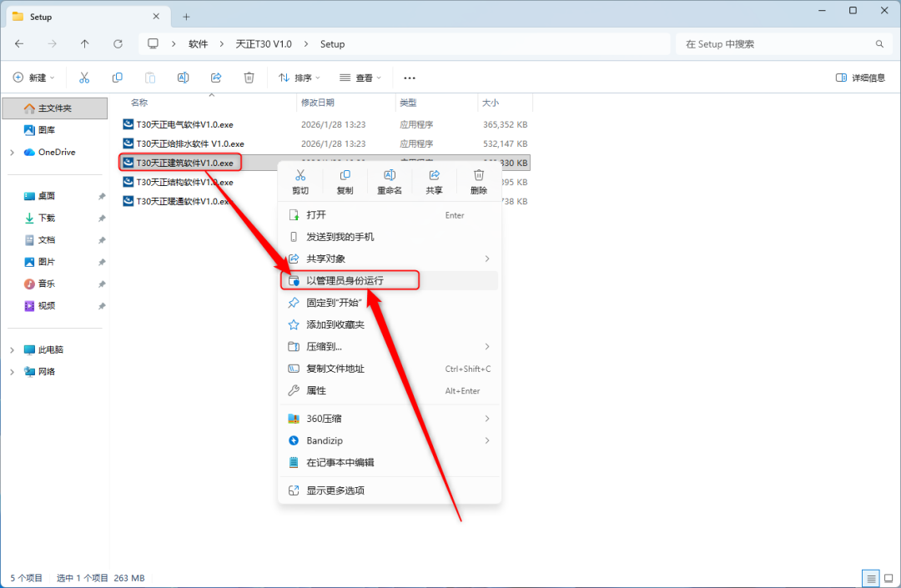
Task: Open 视频 quick access folder
Action: click(x=55, y=306)
